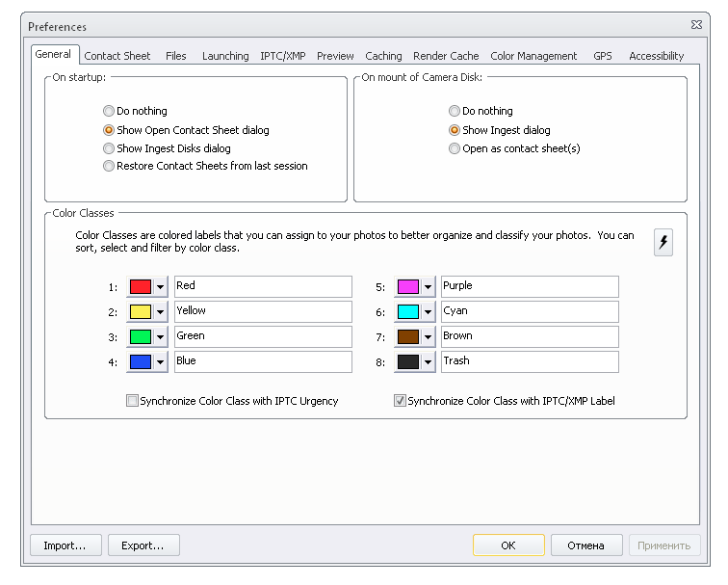Expand the brown color class dropdown arrow
The image size is (728, 585).
coord(428,336)
